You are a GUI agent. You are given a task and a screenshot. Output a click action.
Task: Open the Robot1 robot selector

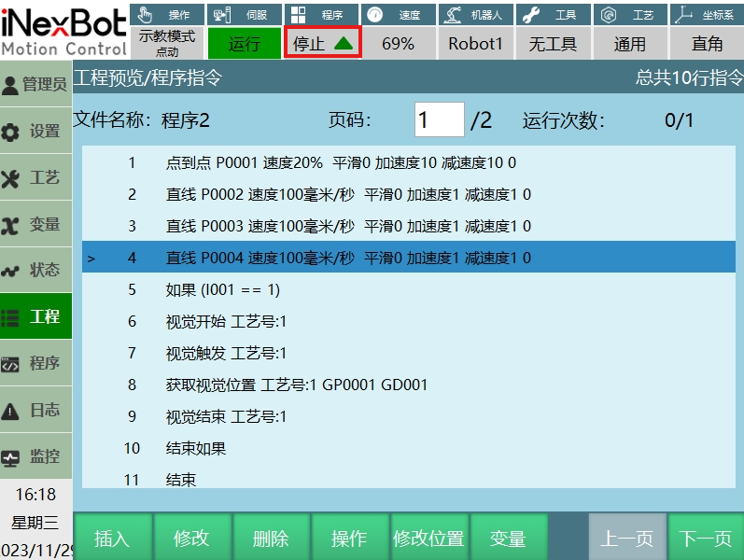tap(475, 44)
